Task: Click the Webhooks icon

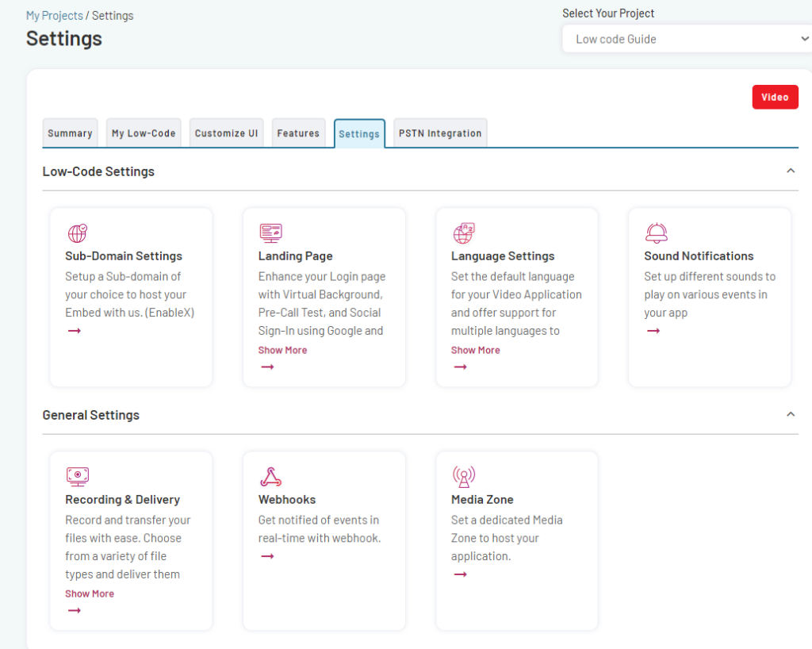Action: (x=271, y=477)
